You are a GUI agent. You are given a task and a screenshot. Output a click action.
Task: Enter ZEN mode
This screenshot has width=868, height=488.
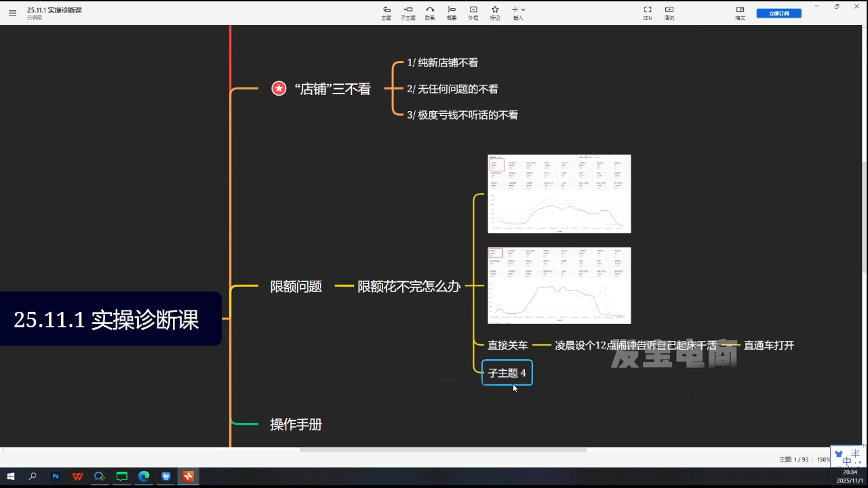(648, 13)
